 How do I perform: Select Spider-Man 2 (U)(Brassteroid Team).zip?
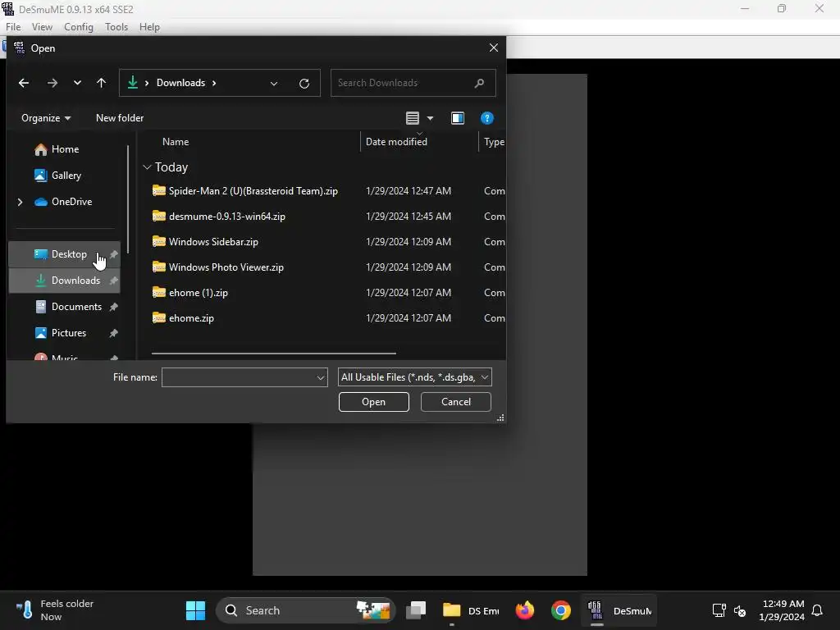[253, 190]
